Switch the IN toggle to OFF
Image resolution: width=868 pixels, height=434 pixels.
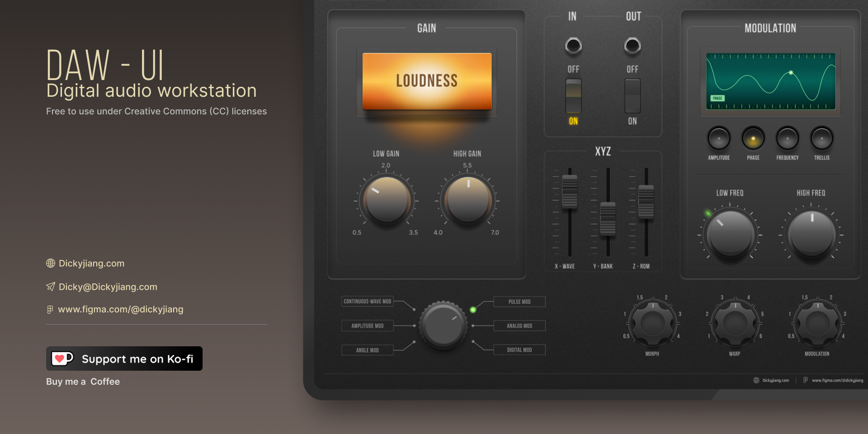tap(573, 88)
